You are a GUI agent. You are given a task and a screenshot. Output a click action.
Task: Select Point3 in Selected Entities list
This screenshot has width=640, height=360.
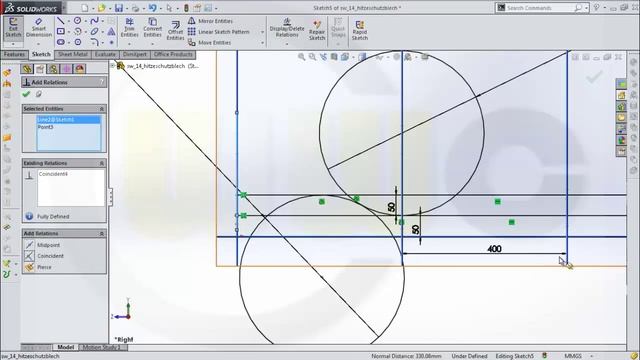(68, 127)
